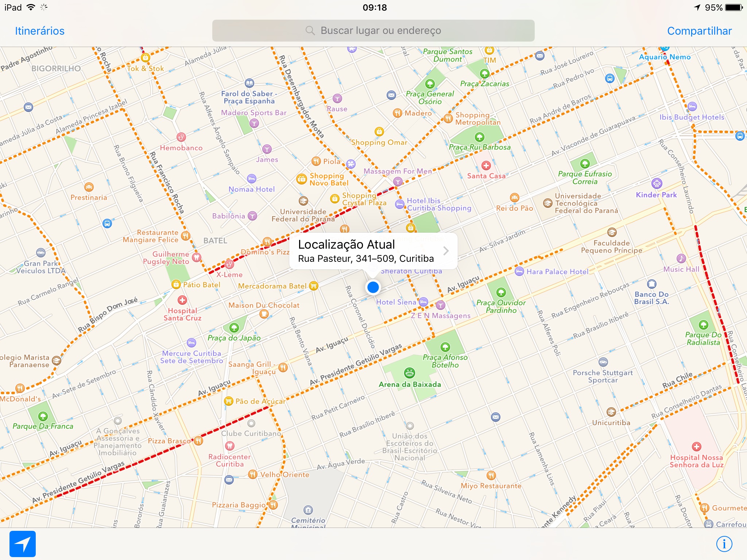Viewport: 747px width, 560px height.
Task: Select the Music Hall venue pin
Action: tap(681, 258)
